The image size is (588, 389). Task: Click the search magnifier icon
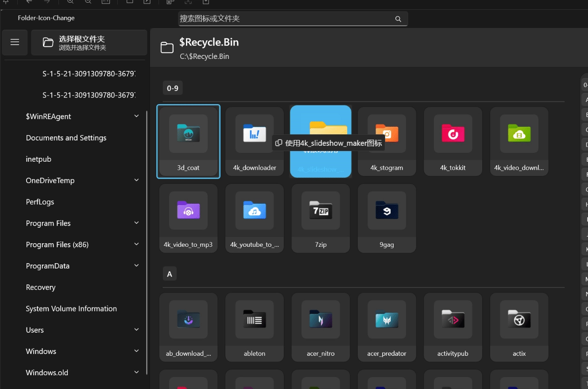(x=398, y=19)
